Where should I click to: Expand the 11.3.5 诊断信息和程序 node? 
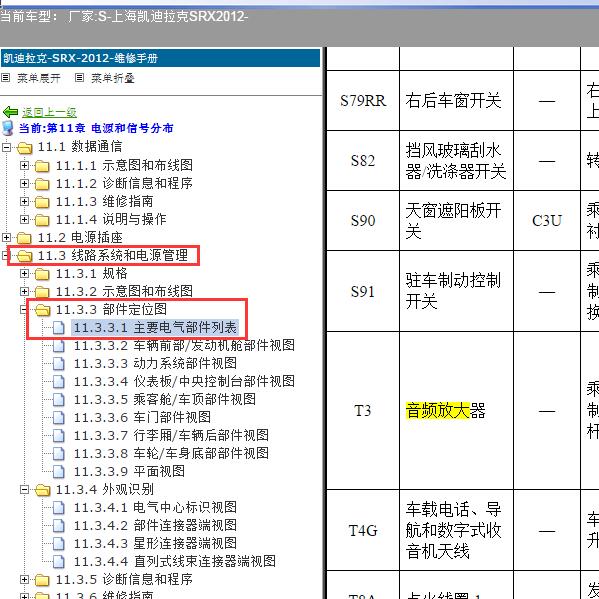click(24, 580)
